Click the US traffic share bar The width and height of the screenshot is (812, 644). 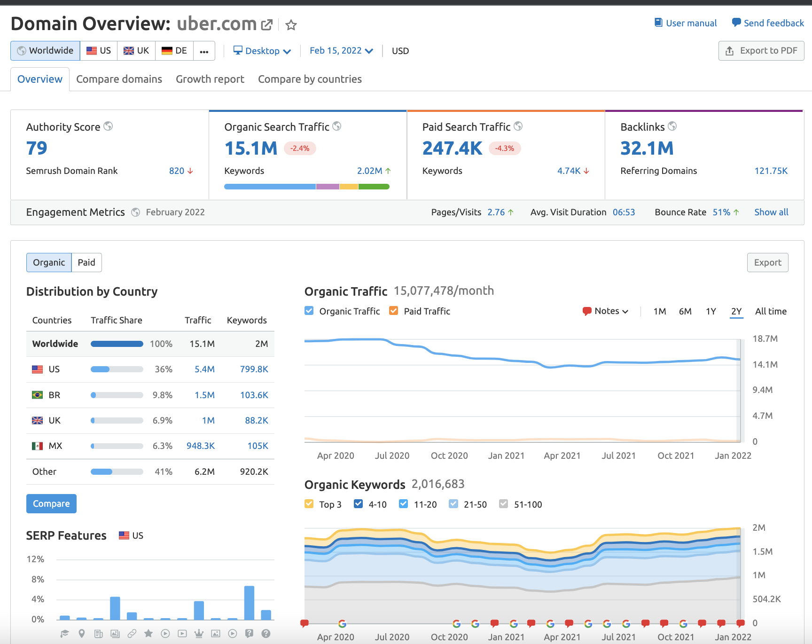(x=117, y=369)
